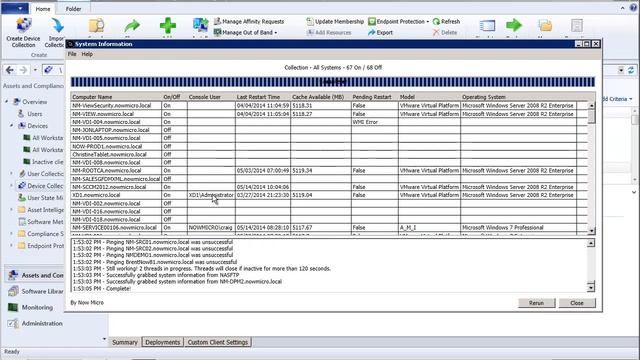Switch to the Custom Client Settings tab

point(218,342)
